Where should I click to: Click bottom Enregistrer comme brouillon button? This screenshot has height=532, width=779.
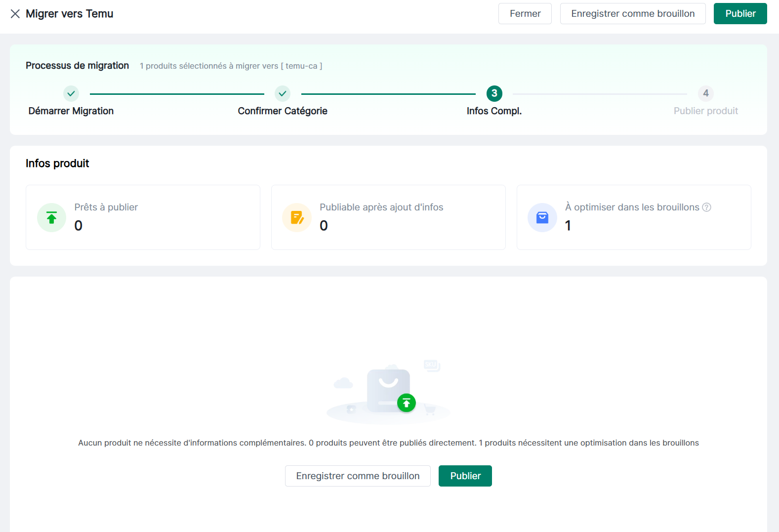pyautogui.click(x=358, y=476)
